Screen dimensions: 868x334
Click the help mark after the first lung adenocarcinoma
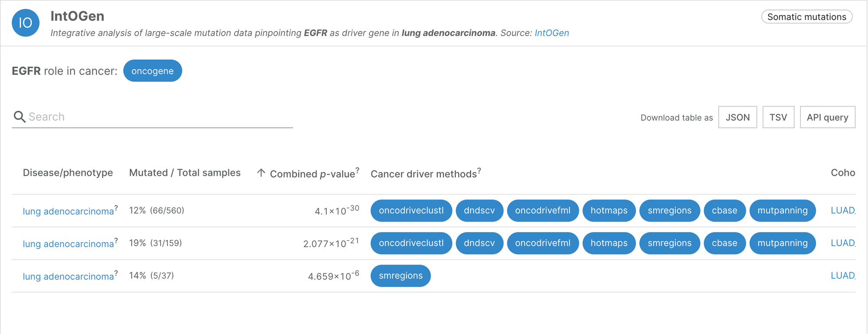(x=116, y=208)
